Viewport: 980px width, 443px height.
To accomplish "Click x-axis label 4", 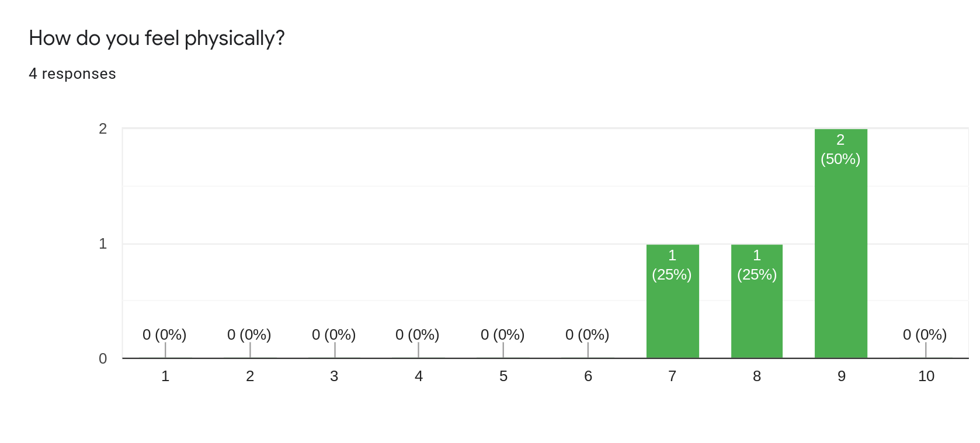I will coord(419,376).
